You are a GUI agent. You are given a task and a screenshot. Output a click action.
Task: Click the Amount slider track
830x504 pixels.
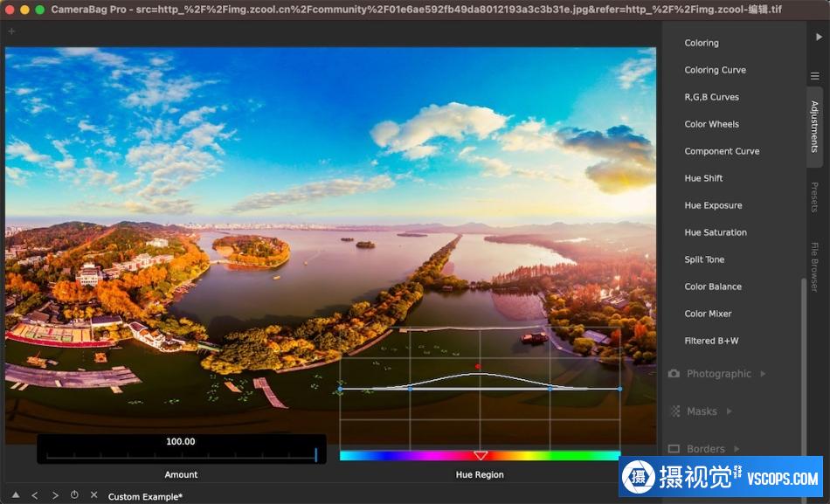click(182, 455)
